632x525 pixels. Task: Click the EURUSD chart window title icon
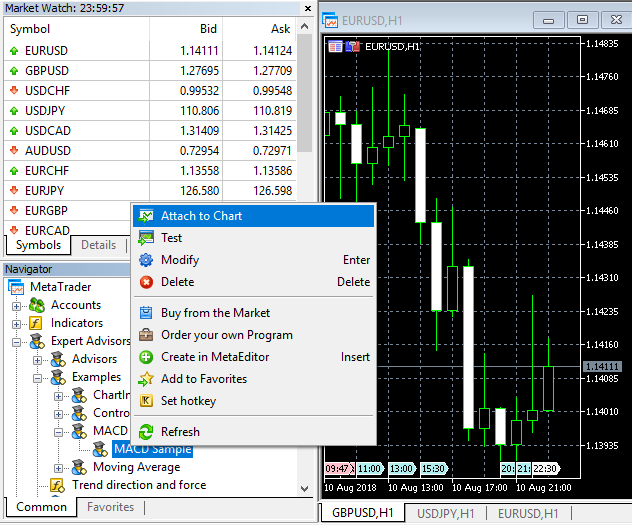pyautogui.click(x=330, y=20)
